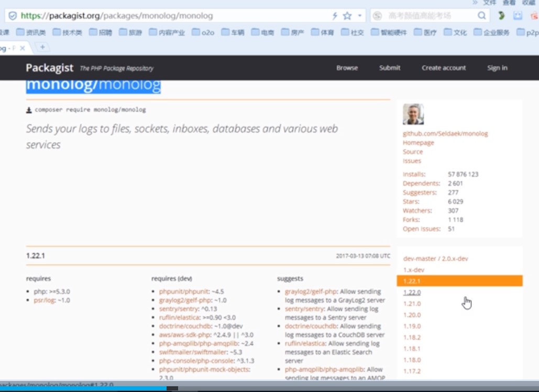Viewport: 539px width, 392px height.
Task: Click the search engine logo in search box
Action: click(377, 16)
